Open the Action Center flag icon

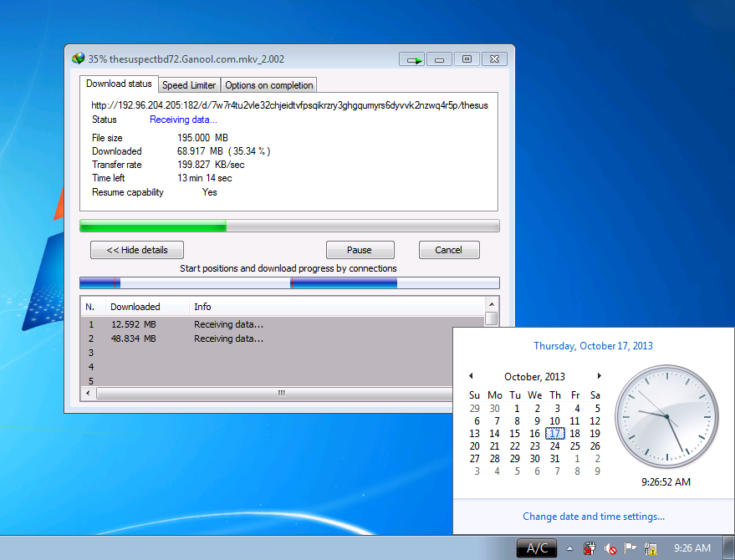point(630,548)
